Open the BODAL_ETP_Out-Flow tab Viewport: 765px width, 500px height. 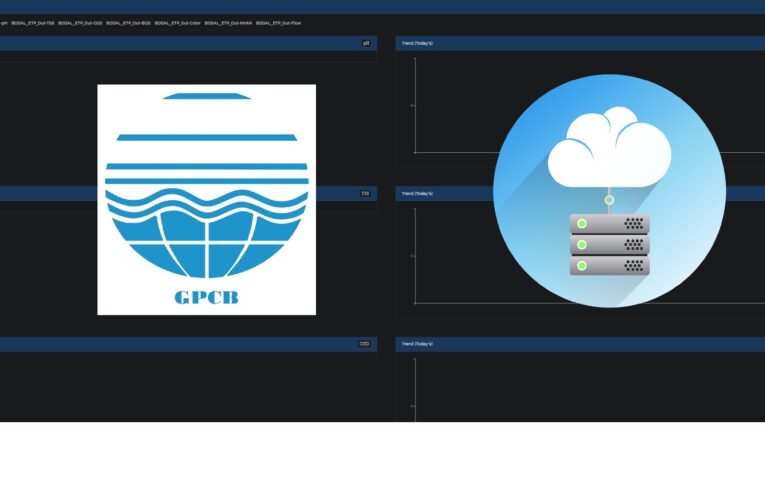pos(279,23)
